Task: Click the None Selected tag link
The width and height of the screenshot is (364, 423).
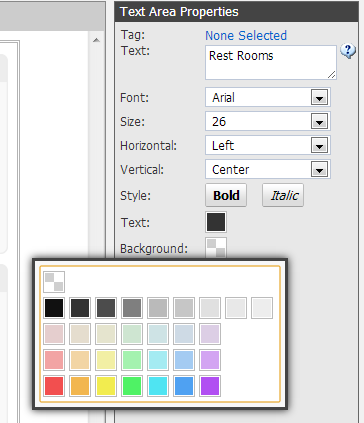Action: (x=246, y=35)
